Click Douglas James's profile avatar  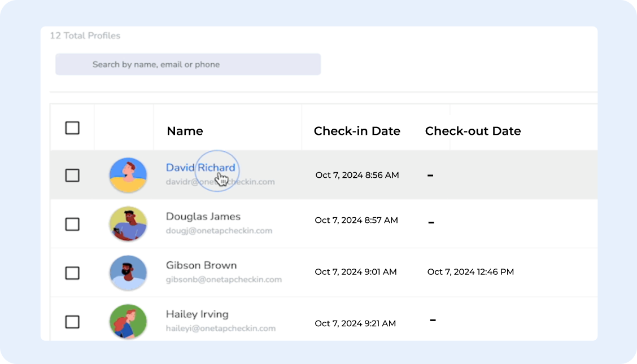click(128, 224)
